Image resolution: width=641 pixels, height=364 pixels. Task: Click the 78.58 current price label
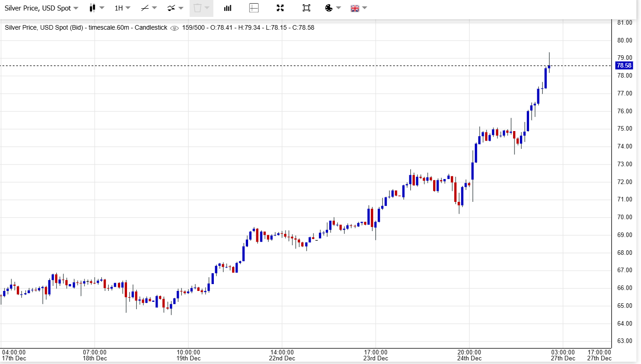click(x=624, y=66)
